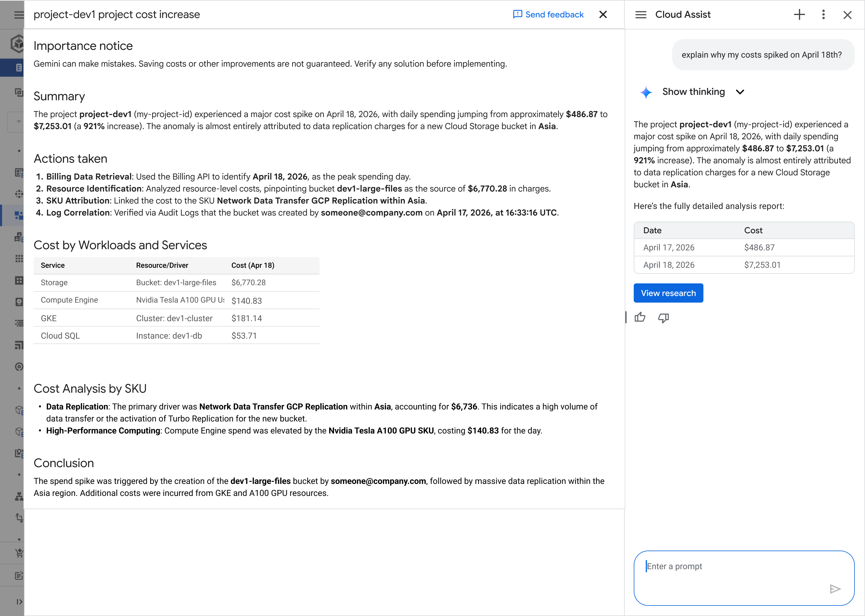Click the hexagonal cube product logo
The width and height of the screenshot is (865, 616).
coord(17,44)
